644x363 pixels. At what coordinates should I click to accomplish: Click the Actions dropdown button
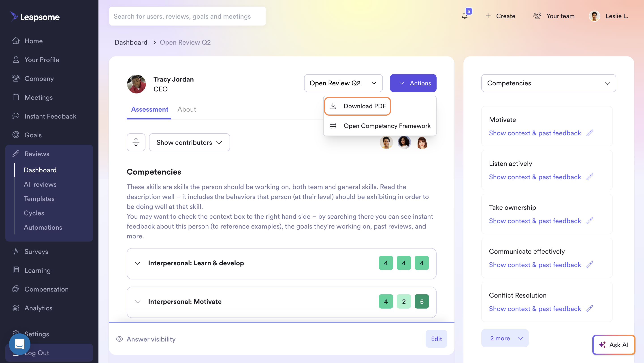point(413,83)
